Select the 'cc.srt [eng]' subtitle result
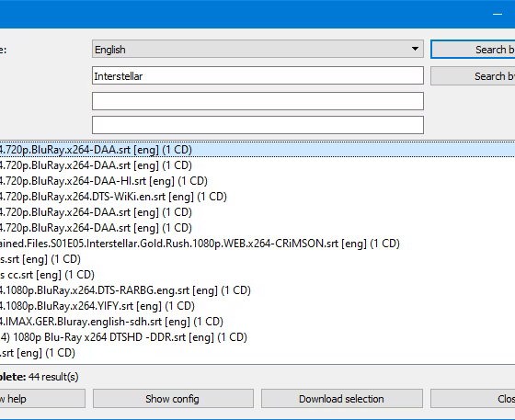The image size is (515, 420). point(257,275)
